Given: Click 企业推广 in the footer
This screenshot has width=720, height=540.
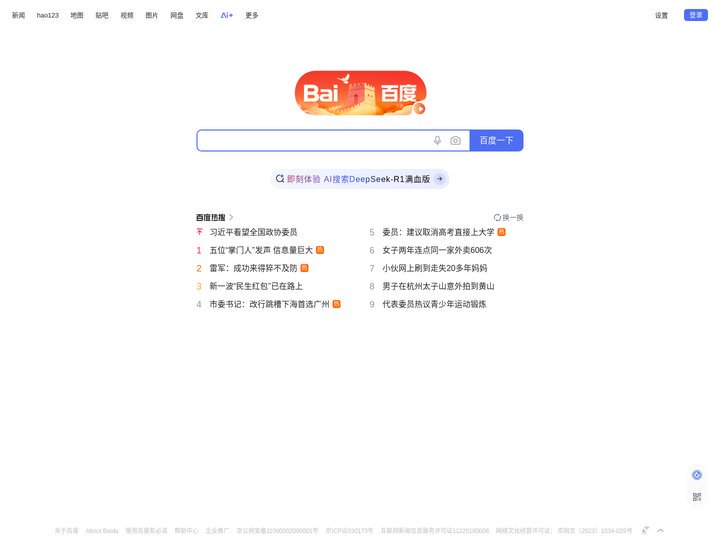Looking at the screenshot, I should click(217, 530).
